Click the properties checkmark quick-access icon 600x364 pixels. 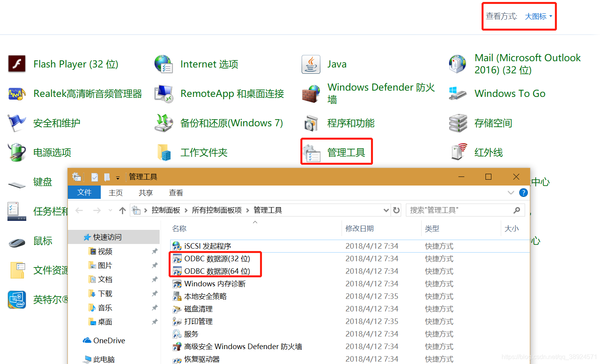tap(95, 177)
